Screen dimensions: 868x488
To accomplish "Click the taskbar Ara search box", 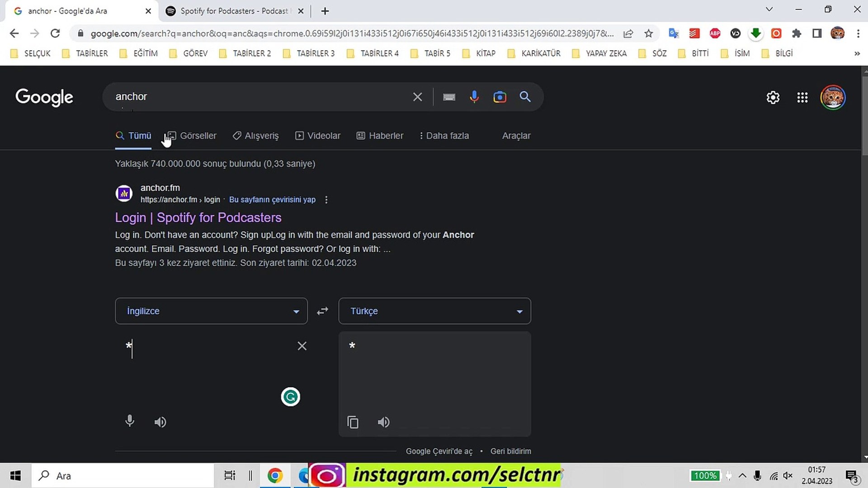I will (x=123, y=475).
